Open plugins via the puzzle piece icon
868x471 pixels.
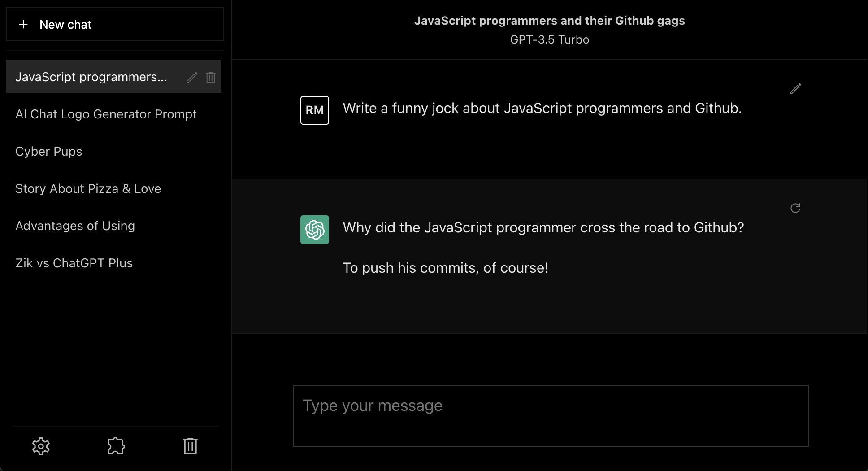pos(116,446)
